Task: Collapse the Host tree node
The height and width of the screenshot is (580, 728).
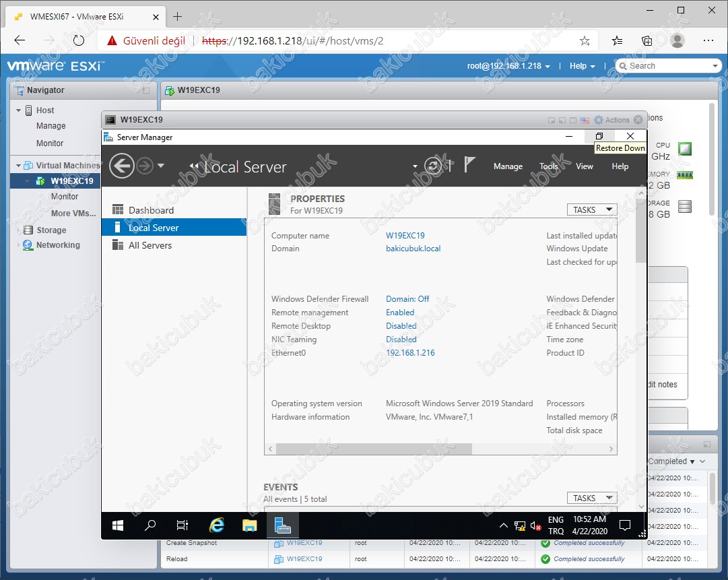Action: click(x=19, y=110)
